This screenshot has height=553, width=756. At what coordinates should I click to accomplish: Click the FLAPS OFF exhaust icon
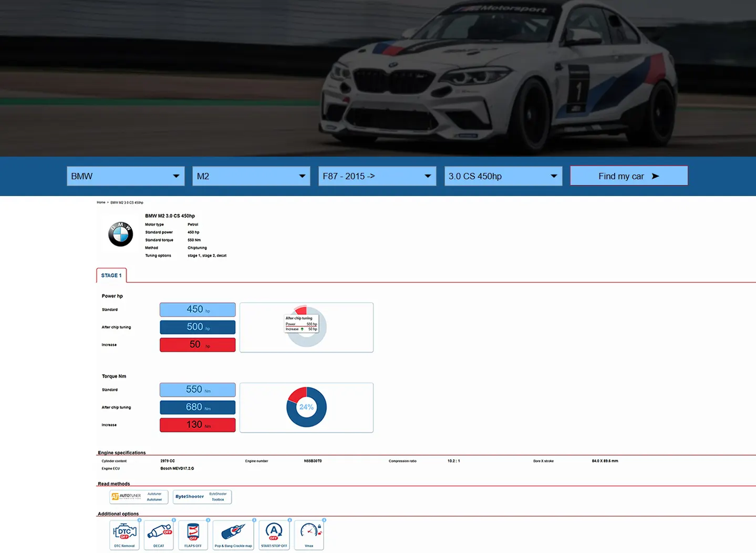coord(193,532)
